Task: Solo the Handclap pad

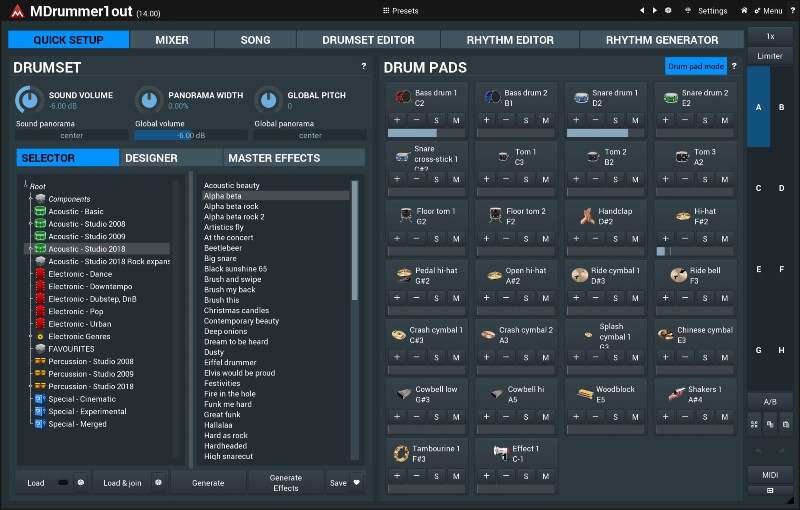Action: (615, 239)
